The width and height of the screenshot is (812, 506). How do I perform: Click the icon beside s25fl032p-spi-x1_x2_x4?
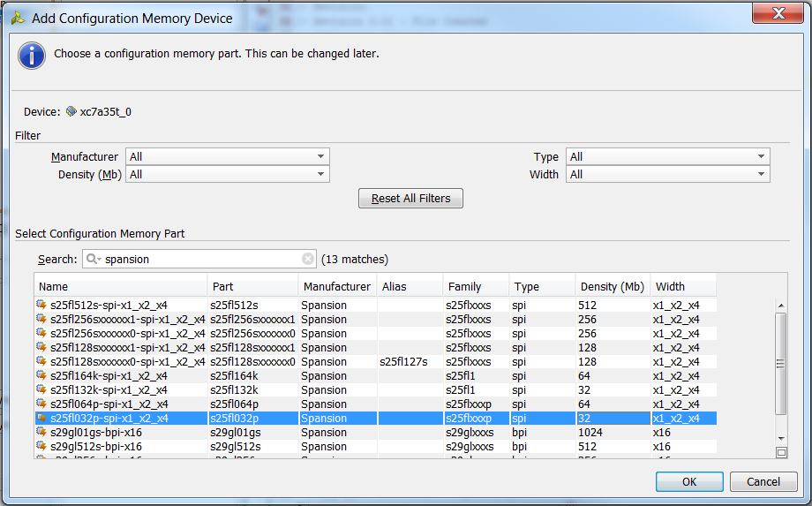pyautogui.click(x=41, y=418)
